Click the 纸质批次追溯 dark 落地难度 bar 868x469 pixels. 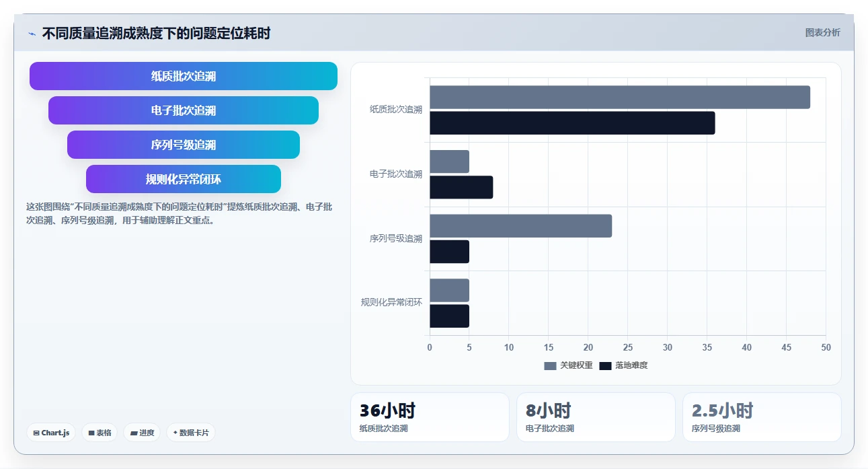[572, 123]
